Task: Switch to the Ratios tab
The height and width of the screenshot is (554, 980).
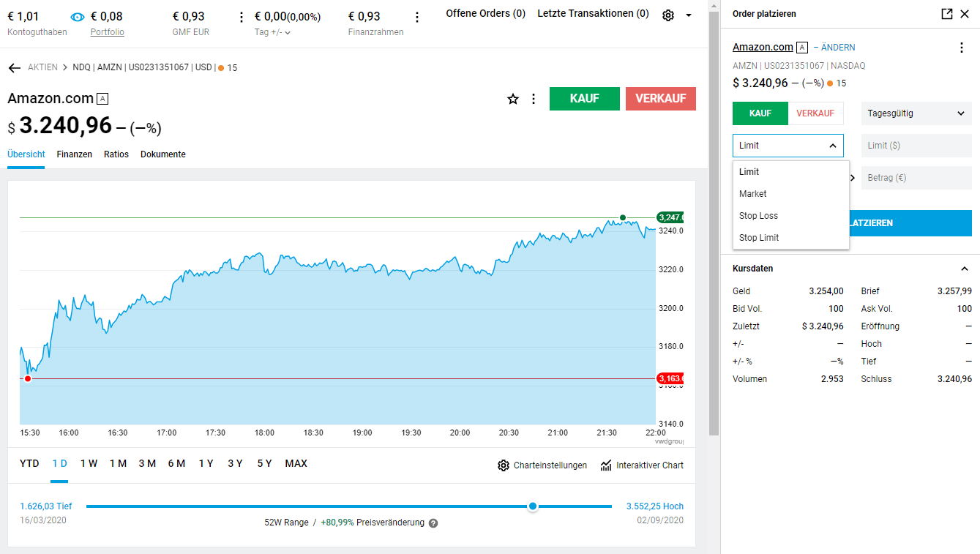Action: click(116, 154)
